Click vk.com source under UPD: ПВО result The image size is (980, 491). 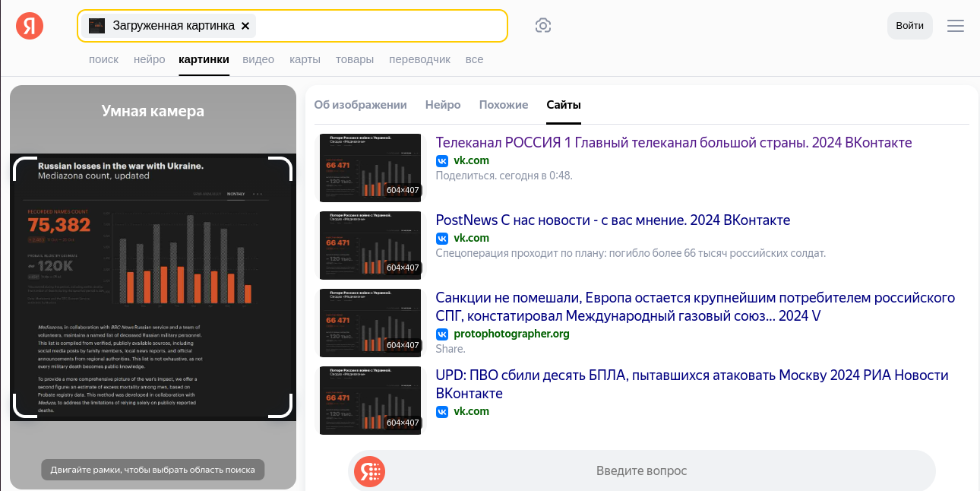click(471, 411)
